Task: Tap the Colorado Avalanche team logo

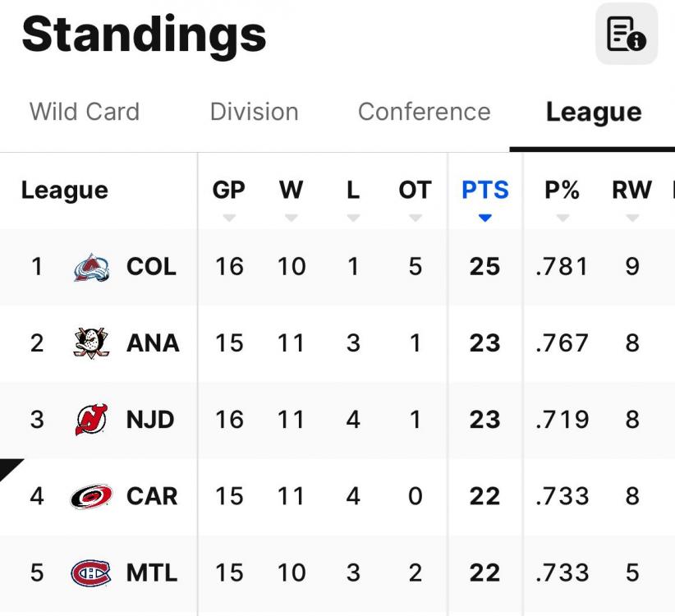Action: coord(91,267)
